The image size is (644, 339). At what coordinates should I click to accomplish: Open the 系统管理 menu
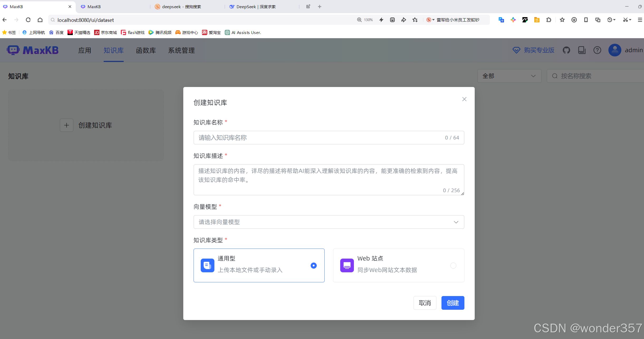(x=181, y=50)
